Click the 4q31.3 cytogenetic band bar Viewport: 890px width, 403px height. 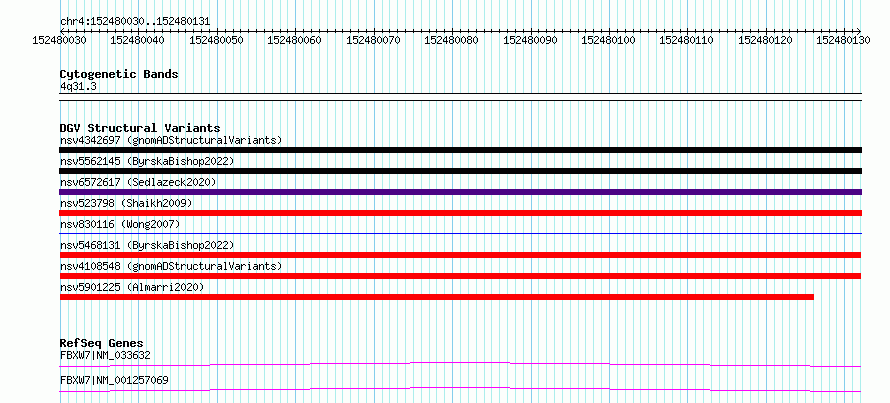[460, 96]
